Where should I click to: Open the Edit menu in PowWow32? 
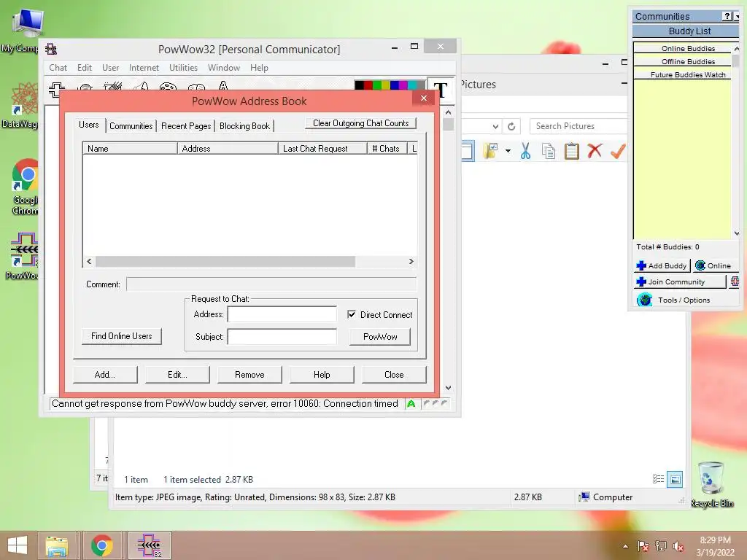pos(85,68)
